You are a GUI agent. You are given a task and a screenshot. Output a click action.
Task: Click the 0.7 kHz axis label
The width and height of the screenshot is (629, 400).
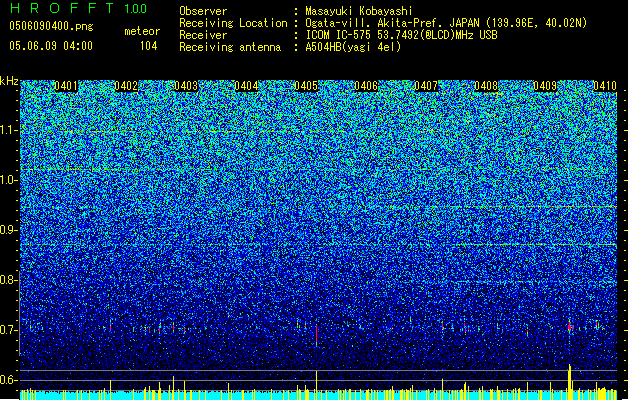coord(8,330)
